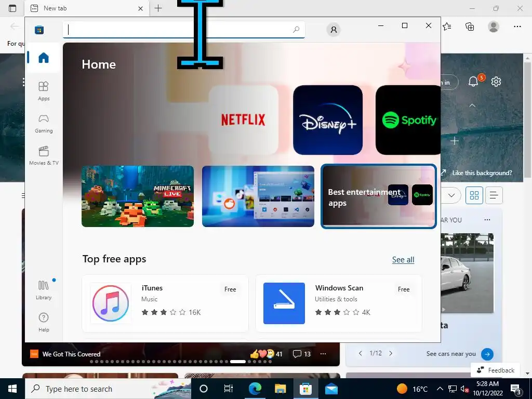
Task: Click the Edge profile avatar
Action: (x=494, y=26)
